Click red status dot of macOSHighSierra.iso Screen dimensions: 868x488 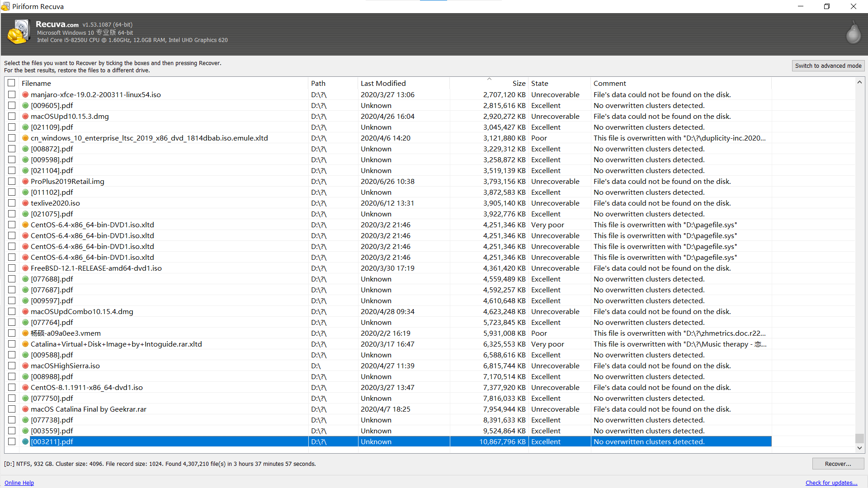click(x=25, y=366)
